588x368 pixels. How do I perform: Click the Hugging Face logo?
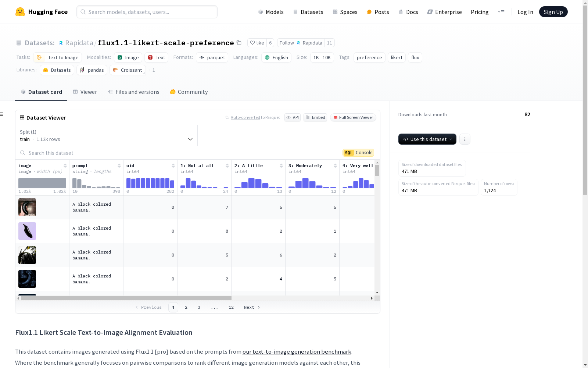tap(42, 12)
